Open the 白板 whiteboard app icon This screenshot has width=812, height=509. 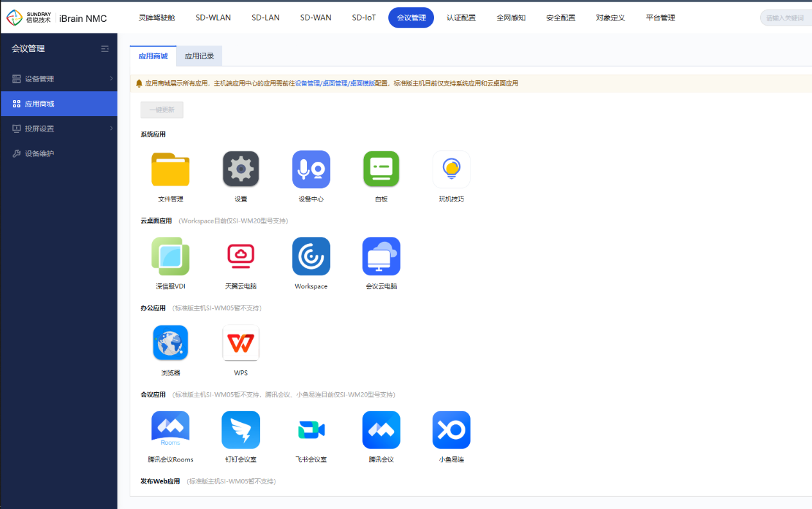point(381,169)
